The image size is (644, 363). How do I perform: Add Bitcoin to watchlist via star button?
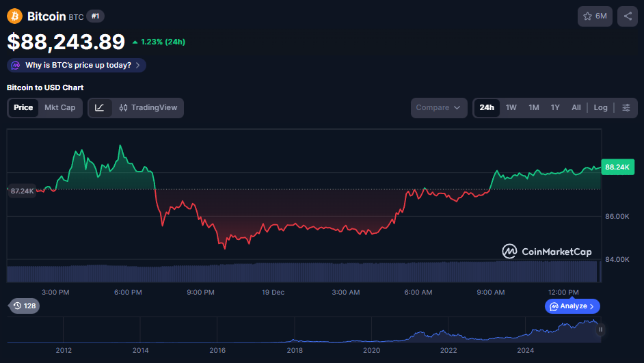tap(595, 16)
